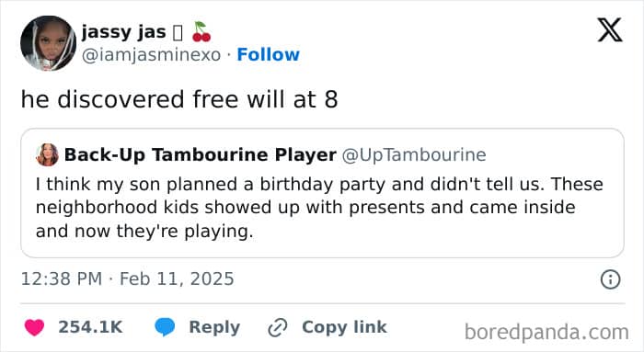This screenshot has height=352, width=644.
Task: Open Back-Up Tambourine Player avatar
Action: [47, 155]
